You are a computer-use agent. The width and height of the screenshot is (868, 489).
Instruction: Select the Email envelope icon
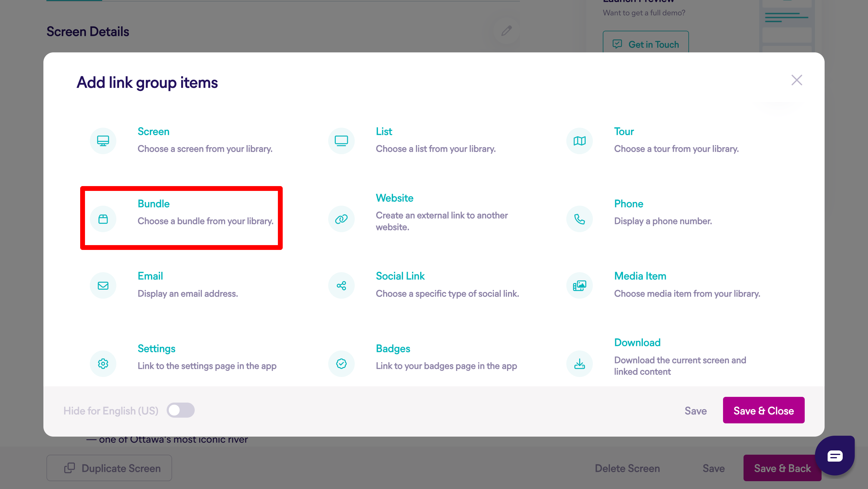(103, 285)
